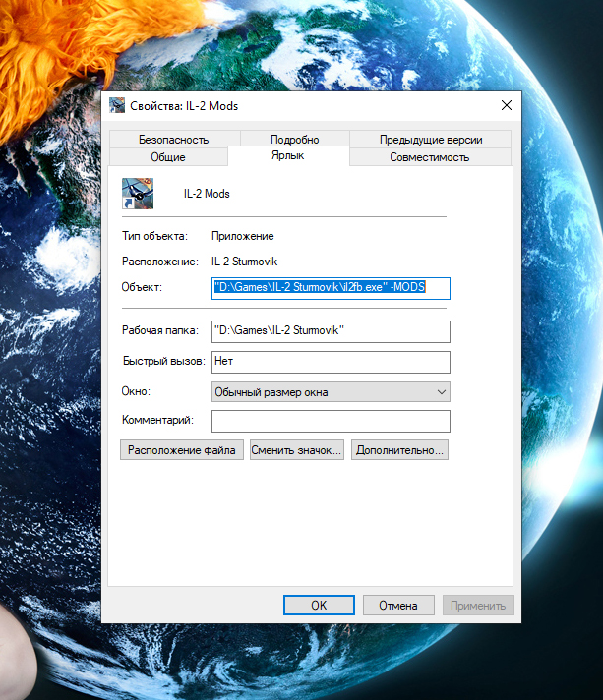Switch to the Совместимость tab
The image size is (603, 700).
(430, 157)
